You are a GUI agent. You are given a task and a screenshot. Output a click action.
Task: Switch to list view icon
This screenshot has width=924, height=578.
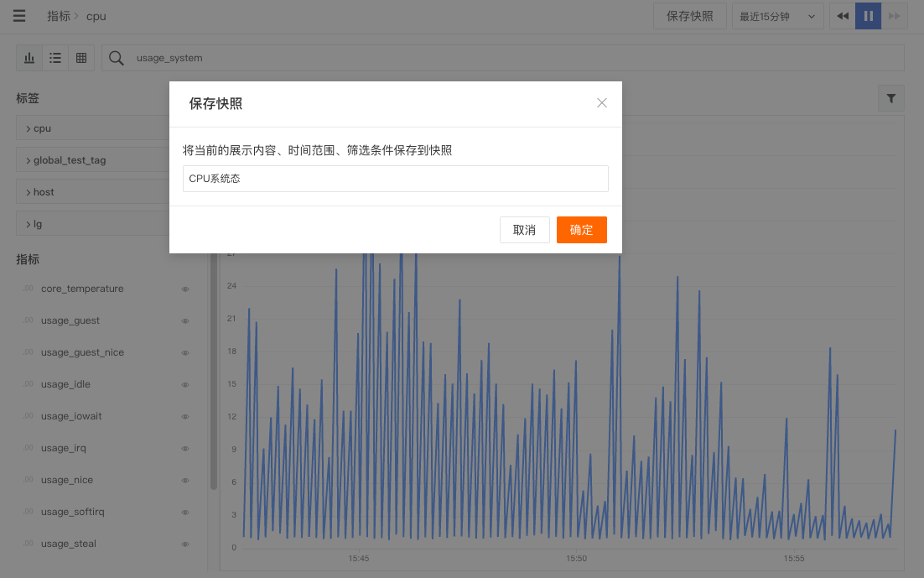[55, 58]
